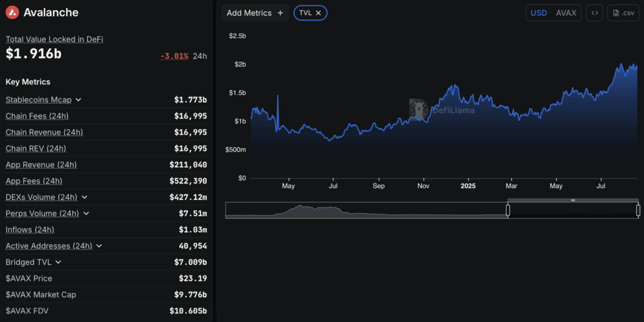Screen dimensions: 644x322
Task: Click the Key Metrics heading
Action: click(x=28, y=82)
